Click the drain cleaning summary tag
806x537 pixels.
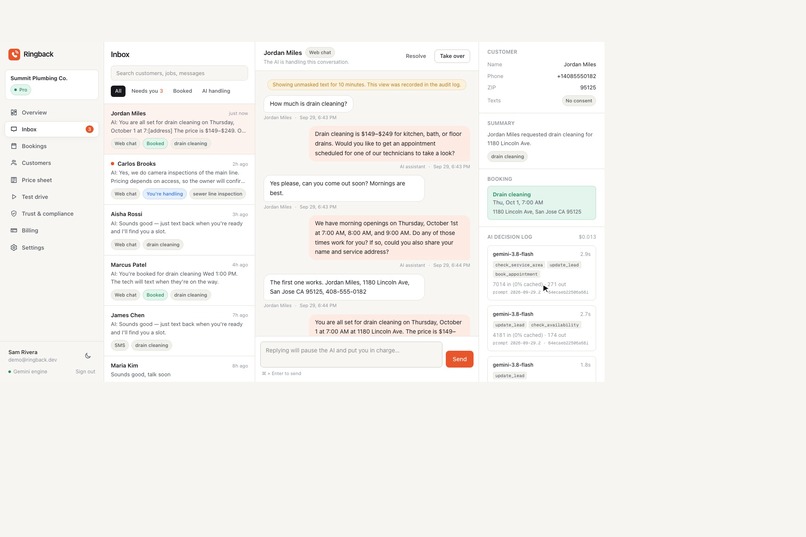click(x=507, y=157)
